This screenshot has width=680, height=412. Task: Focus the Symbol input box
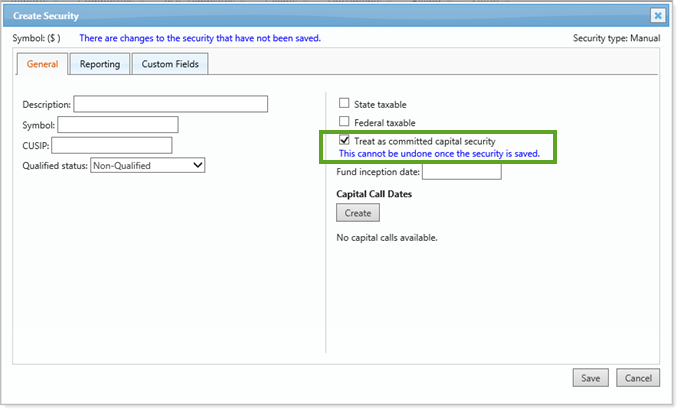click(117, 125)
